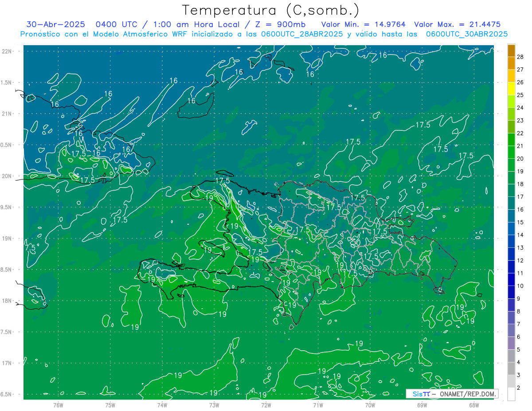Click the '14' colorbar scale label
The width and height of the screenshot is (532, 411).
click(x=520, y=235)
